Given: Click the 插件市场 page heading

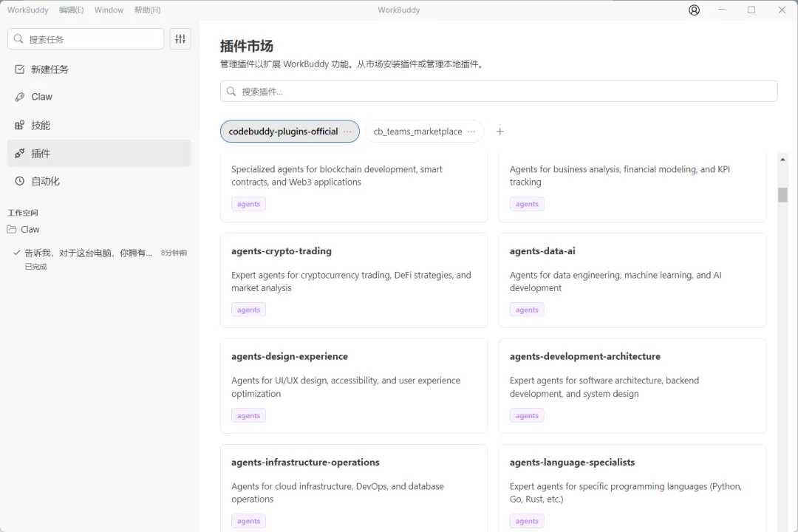Looking at the screenshot, I should coord(246,46).
